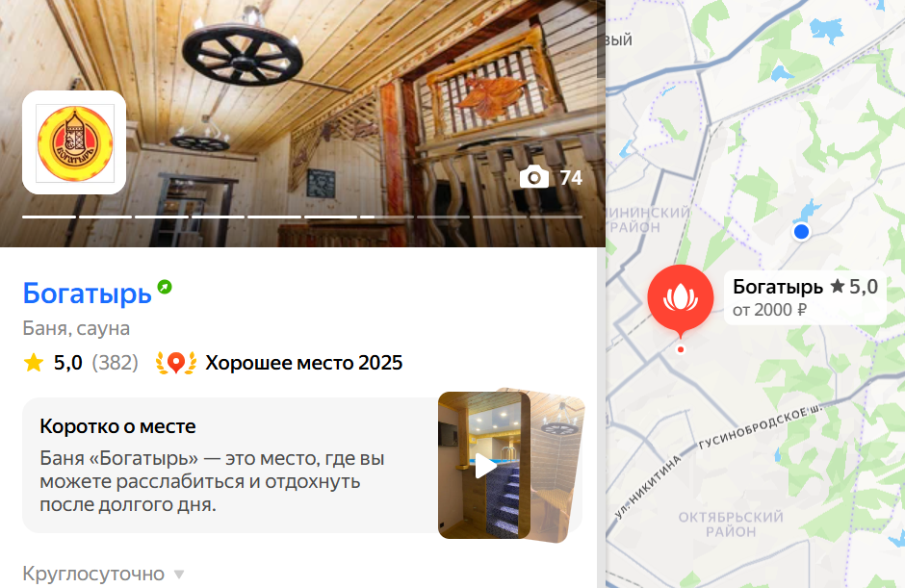905x588 pixels.
Task: Click the Круглосуточно opening hours text
Action: (93, 575)
